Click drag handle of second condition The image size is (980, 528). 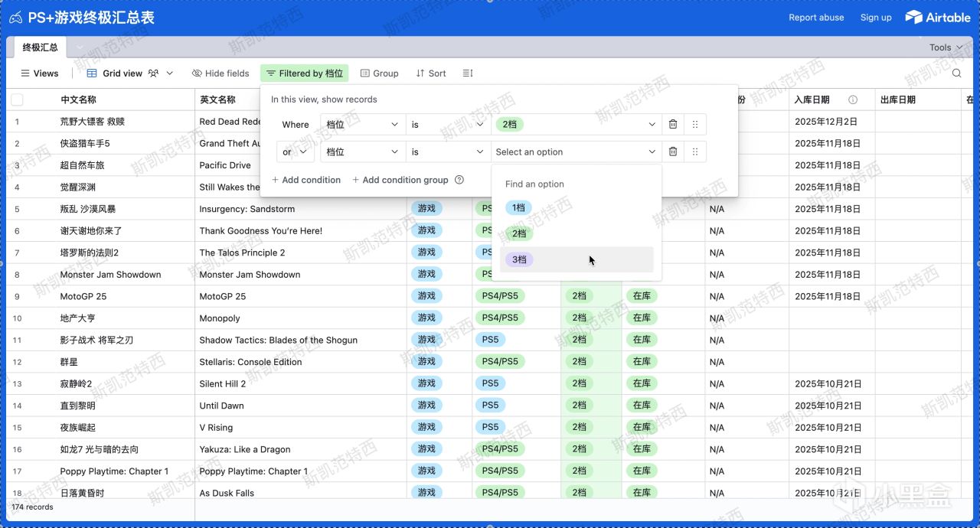coord(695,152)
